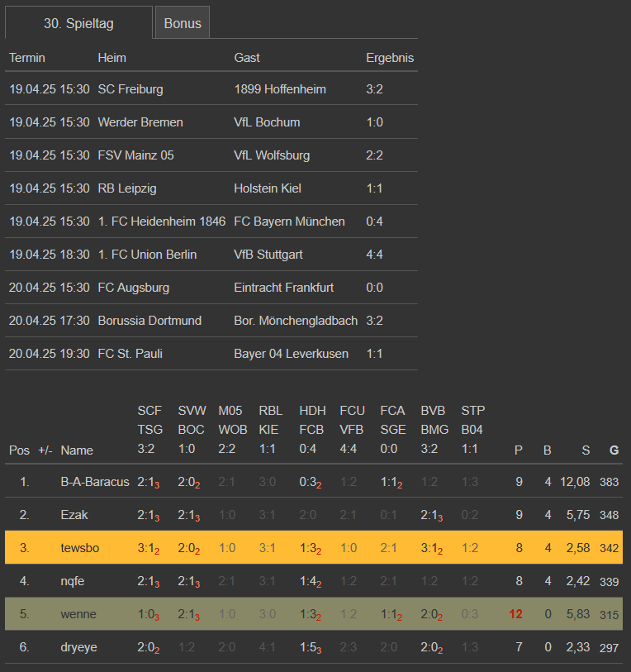Open player B-A-Baracus in the ranking

[x=95, y=482]
